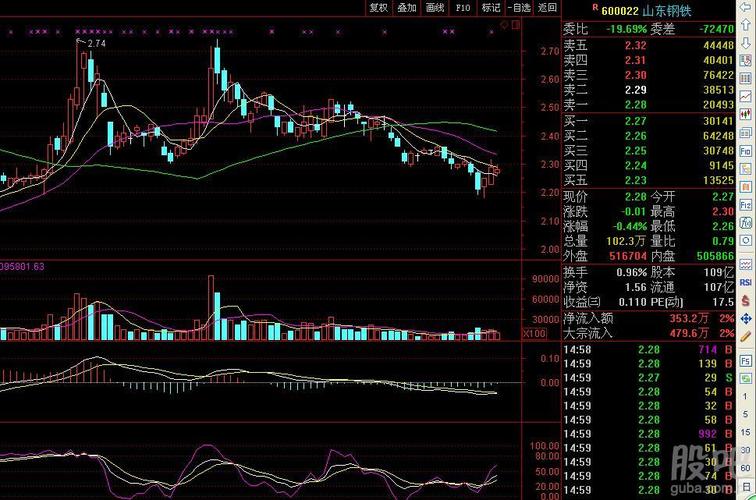Screen dimensions: 756x500
Task: Click the small square icon atop chart
Action: (x=516, y=24)
